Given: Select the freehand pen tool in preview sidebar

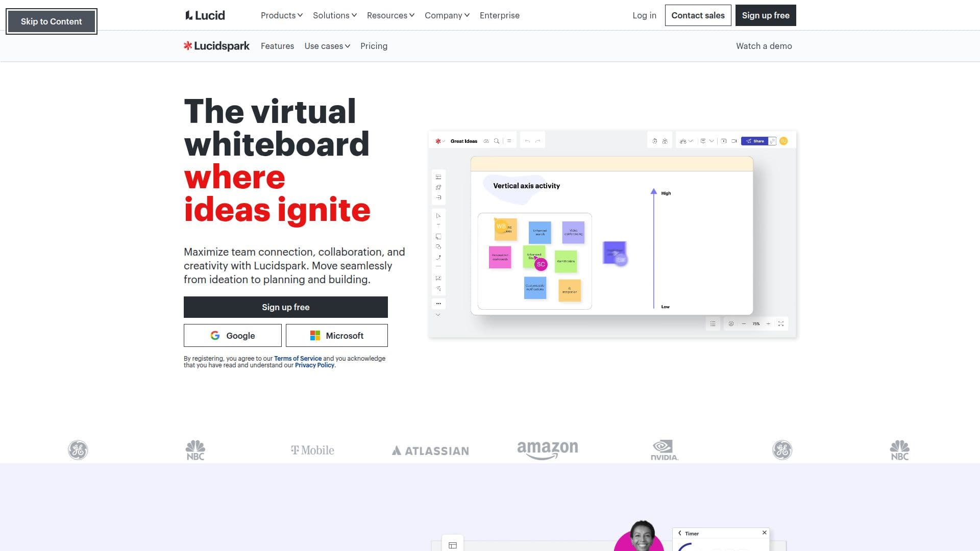Looking at the screenshot, I should pos(438,289).
